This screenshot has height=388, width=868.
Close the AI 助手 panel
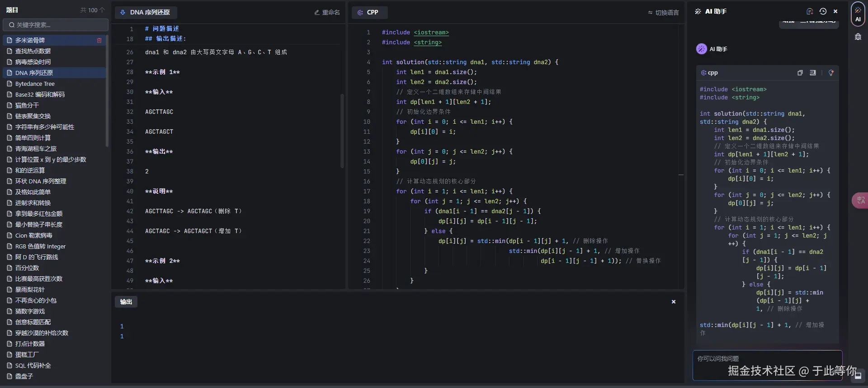tap(835, 11)
